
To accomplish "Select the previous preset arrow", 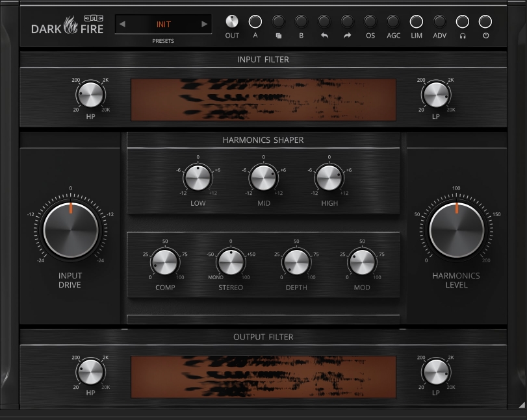I will 122,24.
